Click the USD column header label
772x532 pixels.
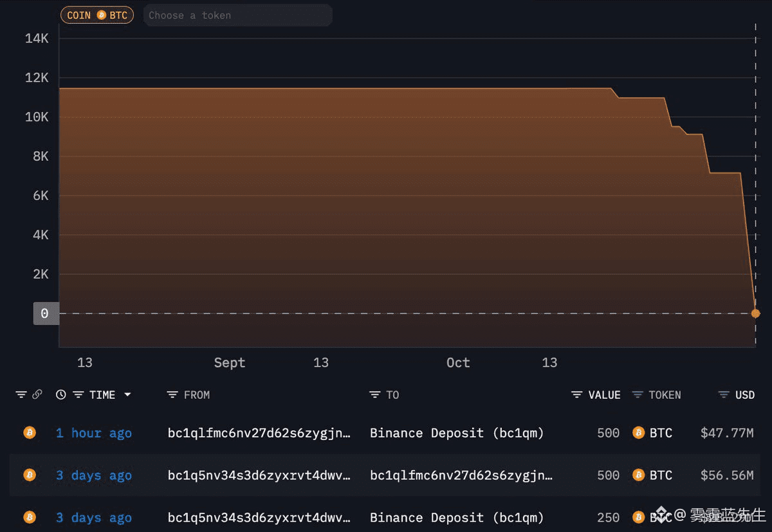(x=745, y=395)
